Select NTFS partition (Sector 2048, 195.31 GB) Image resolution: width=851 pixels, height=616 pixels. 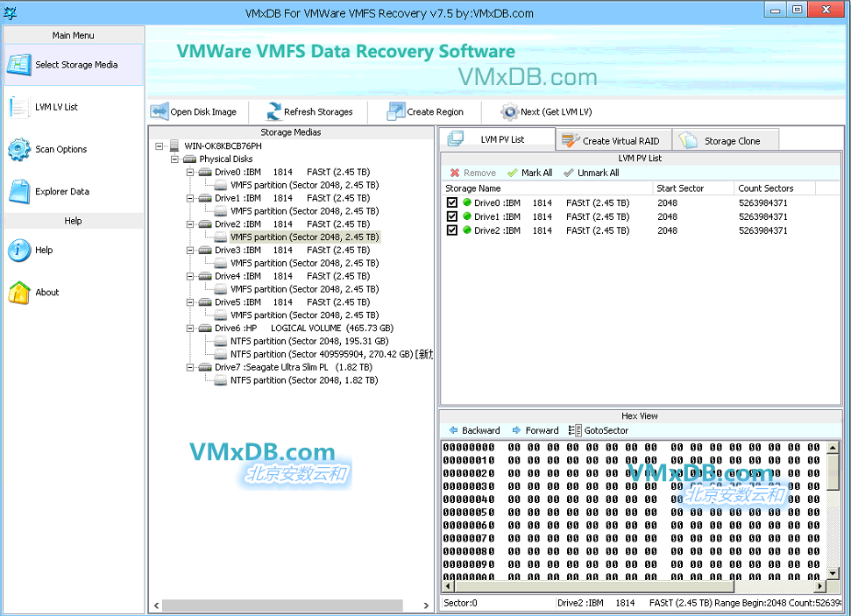point(309,342)
